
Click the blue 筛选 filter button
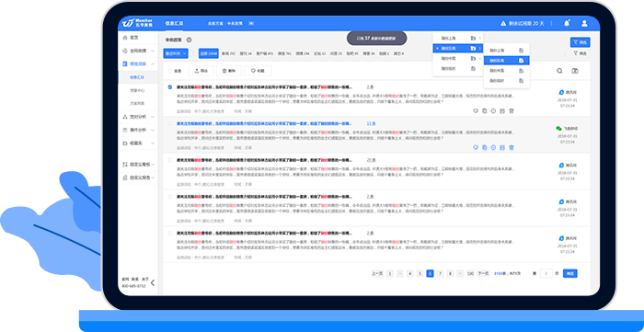[x=580, y=42]
